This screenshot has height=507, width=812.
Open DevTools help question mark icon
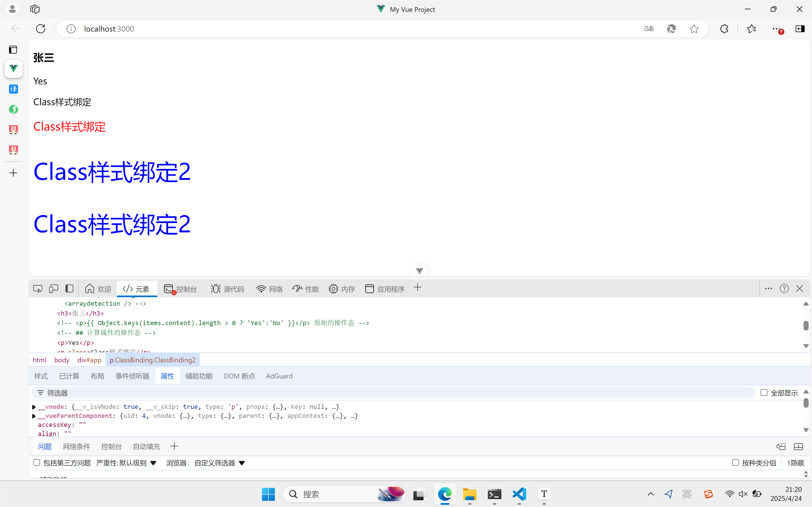[784, 289]
